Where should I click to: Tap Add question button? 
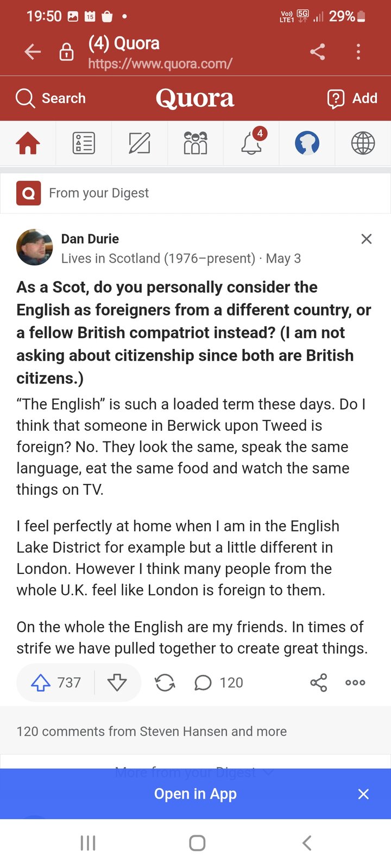(x=352, y=98)
